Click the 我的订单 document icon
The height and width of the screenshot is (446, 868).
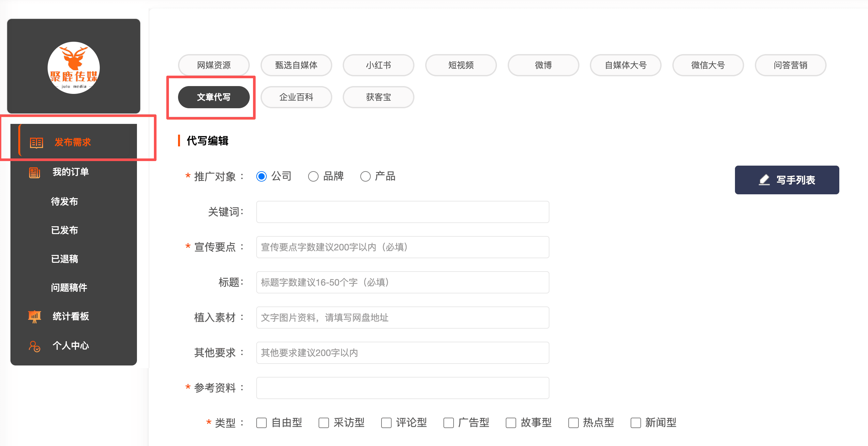pyautogui.click(x=34, y=172)
